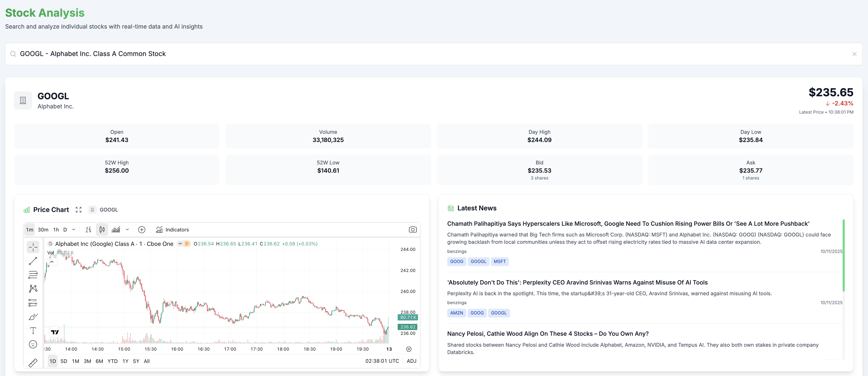Click the Ask $235.77 value
The width and height of the screenshot is (868, 376).
point(750,170)
